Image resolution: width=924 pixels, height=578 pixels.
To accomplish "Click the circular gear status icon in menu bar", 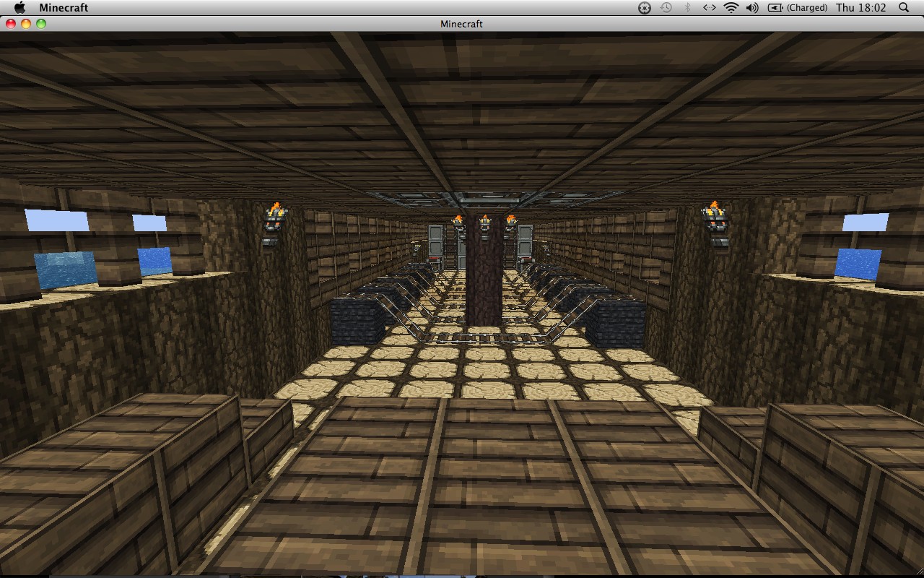I will coord(645,7).
